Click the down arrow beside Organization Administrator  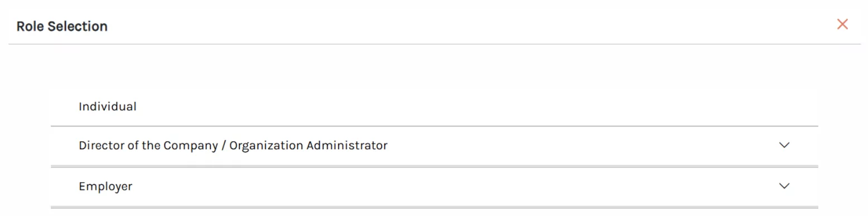(x=784, y=145)
